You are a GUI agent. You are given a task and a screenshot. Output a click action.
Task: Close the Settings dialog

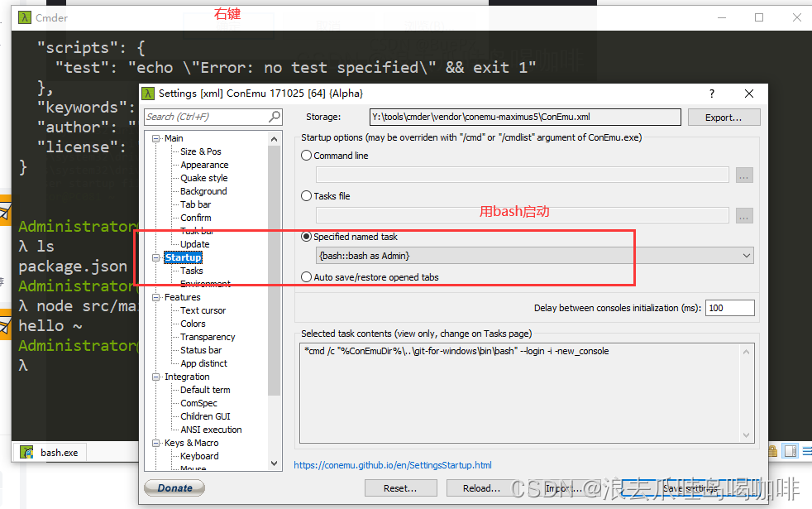point(749,94)
